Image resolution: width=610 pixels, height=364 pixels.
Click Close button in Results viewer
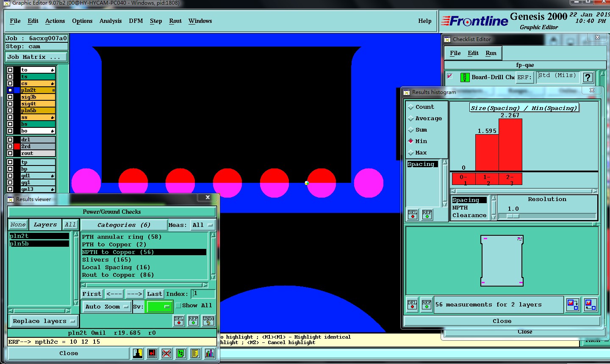(69, 353)
